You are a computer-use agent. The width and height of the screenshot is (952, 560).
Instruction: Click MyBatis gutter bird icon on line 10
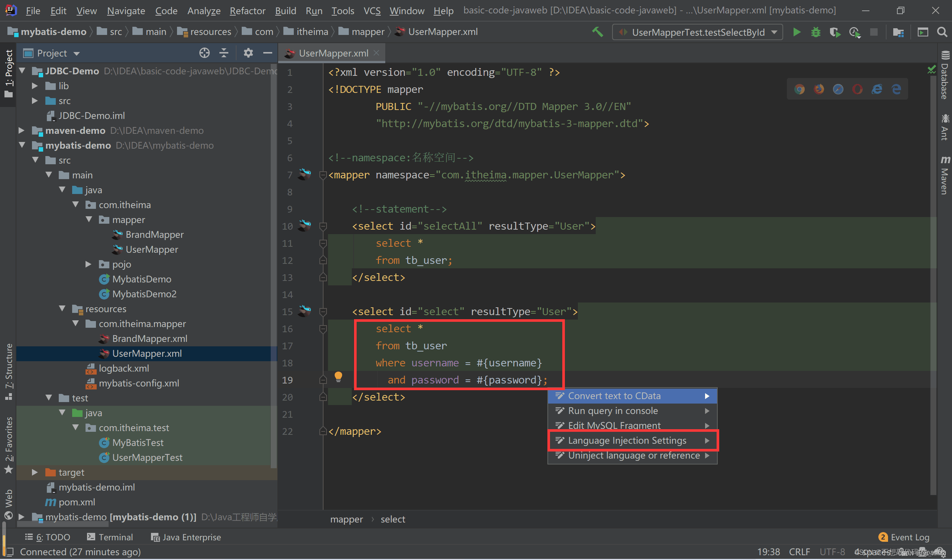tap(305, 226)
